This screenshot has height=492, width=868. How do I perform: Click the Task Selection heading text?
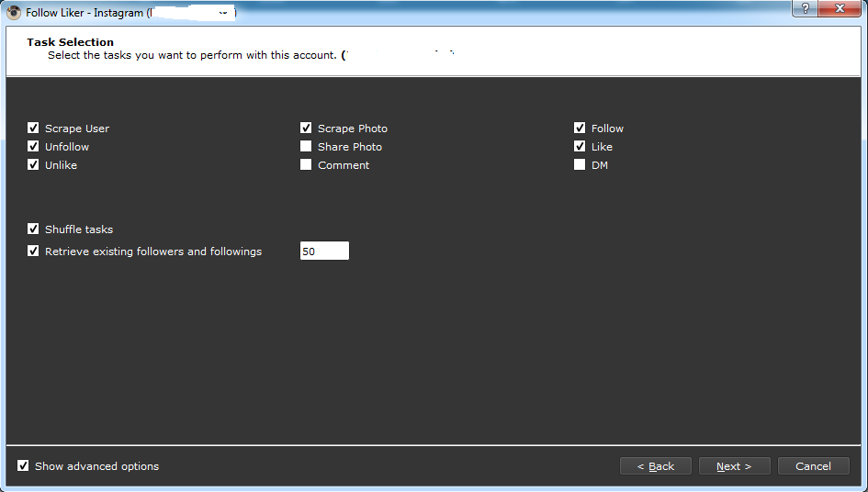[x=71, y=42]
